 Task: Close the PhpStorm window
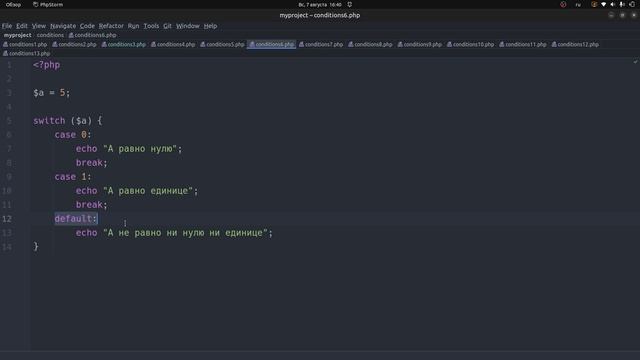tap(634, 15)
